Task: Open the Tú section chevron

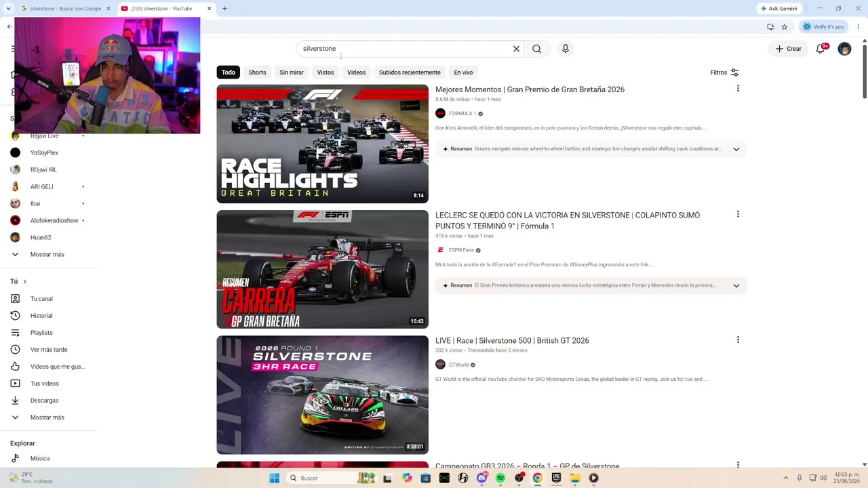Action: pyautogui.click(x=24, y=281)
